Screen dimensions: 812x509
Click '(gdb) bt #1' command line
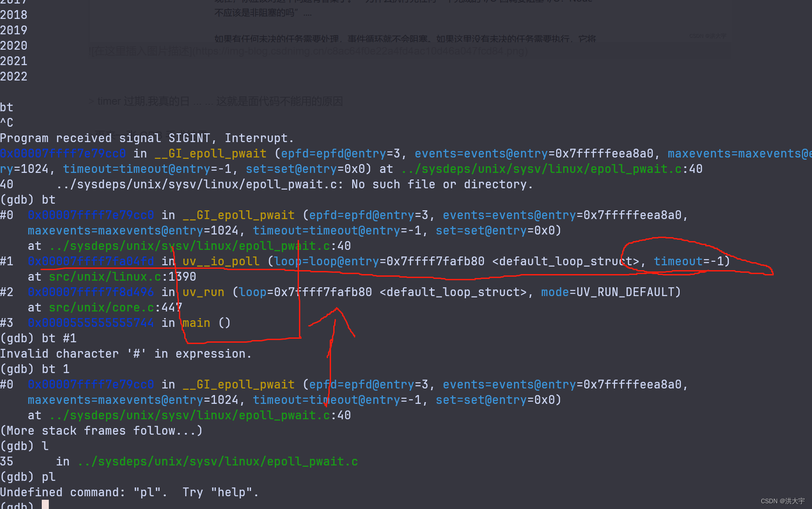tap(38, 338)
